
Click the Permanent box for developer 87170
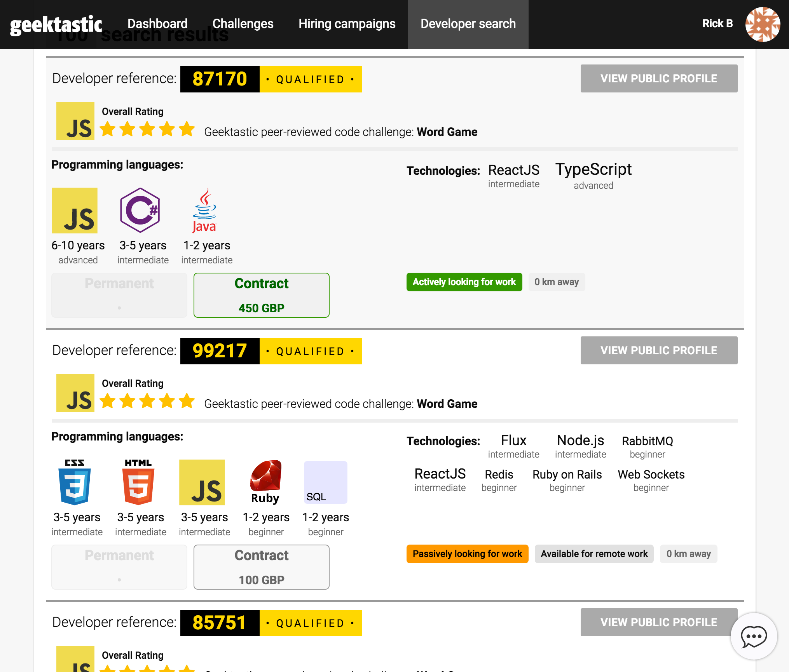pos(119,295)
